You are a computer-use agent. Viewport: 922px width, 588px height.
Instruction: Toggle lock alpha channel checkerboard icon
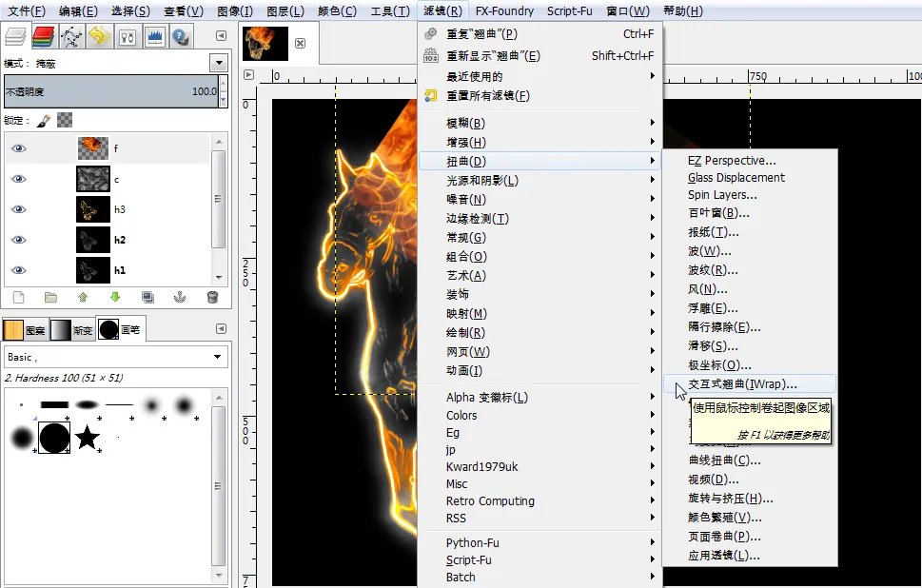[65, 120]
